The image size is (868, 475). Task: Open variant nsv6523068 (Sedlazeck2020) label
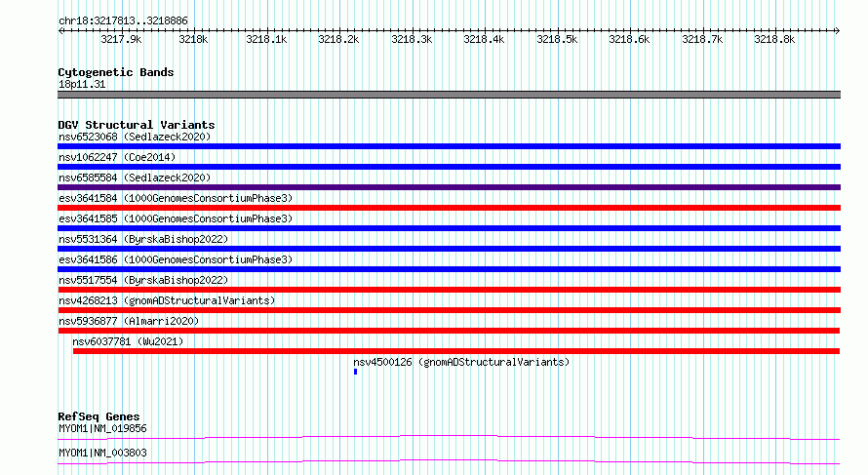click(x=135, y=137)
